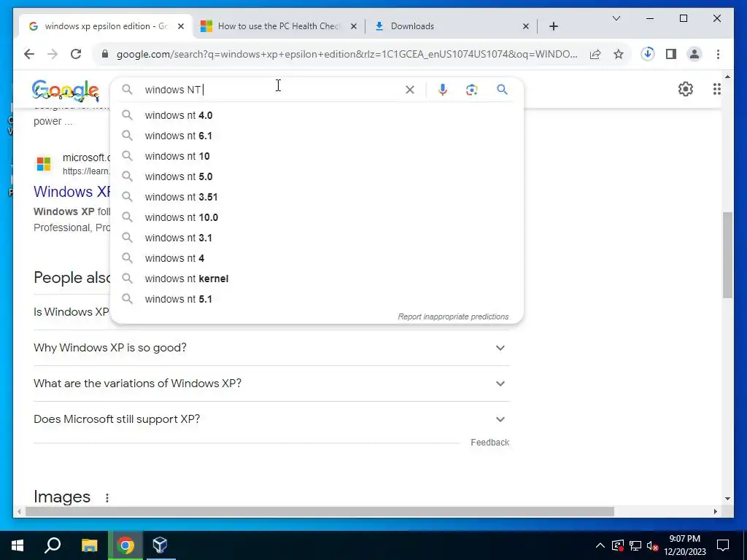Click the Google logo
This screenshot has width=747, height=560.
65,90
